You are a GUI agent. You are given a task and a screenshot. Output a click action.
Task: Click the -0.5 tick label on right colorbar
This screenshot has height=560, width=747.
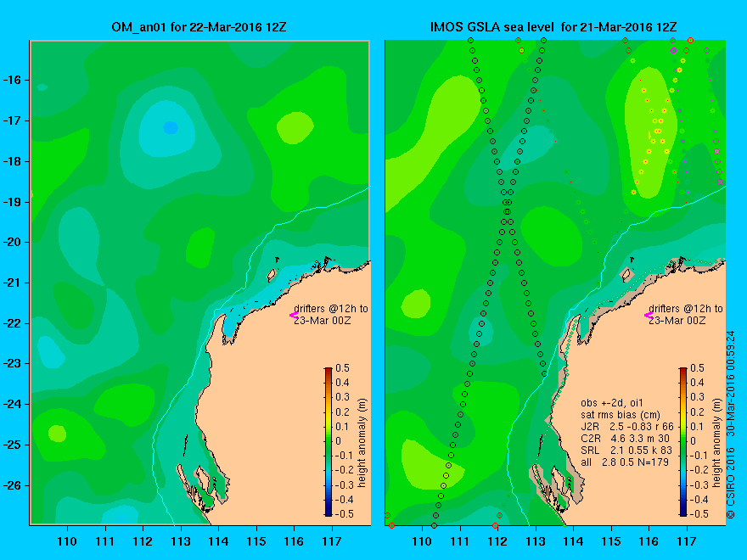(x=698, y=514)
